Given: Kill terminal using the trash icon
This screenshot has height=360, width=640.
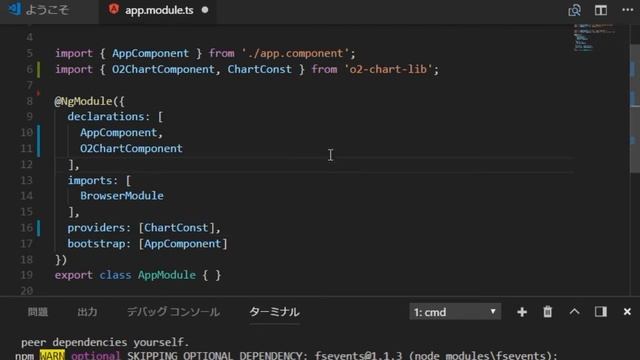Looking at the screenshot, I should coord(547,312).
